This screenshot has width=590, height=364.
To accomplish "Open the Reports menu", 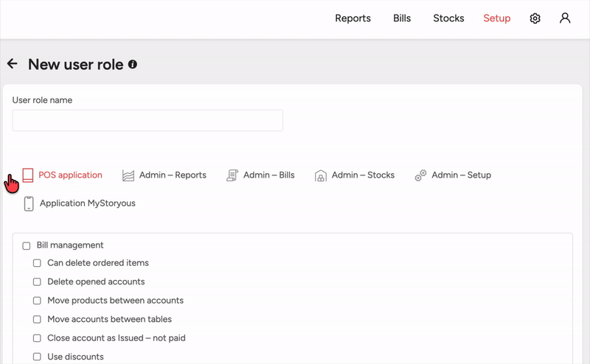I will click(x=353, y=18).
